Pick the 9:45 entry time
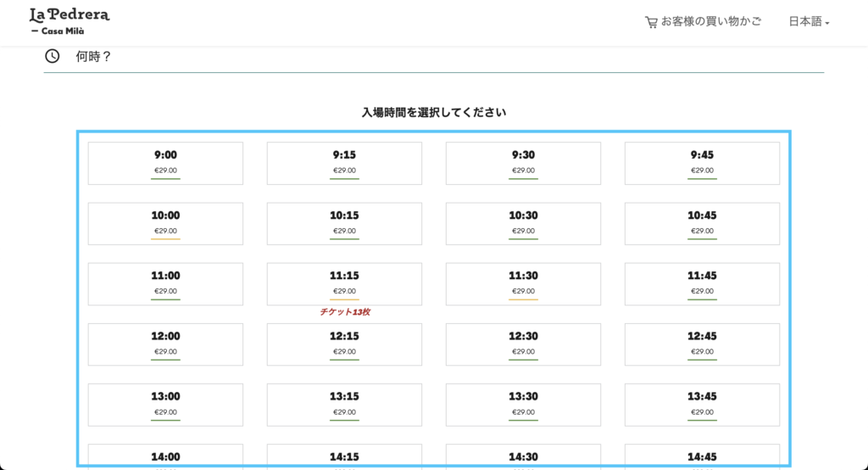The width and height of the screenshot is (868, 470). [x=702, y=163]
